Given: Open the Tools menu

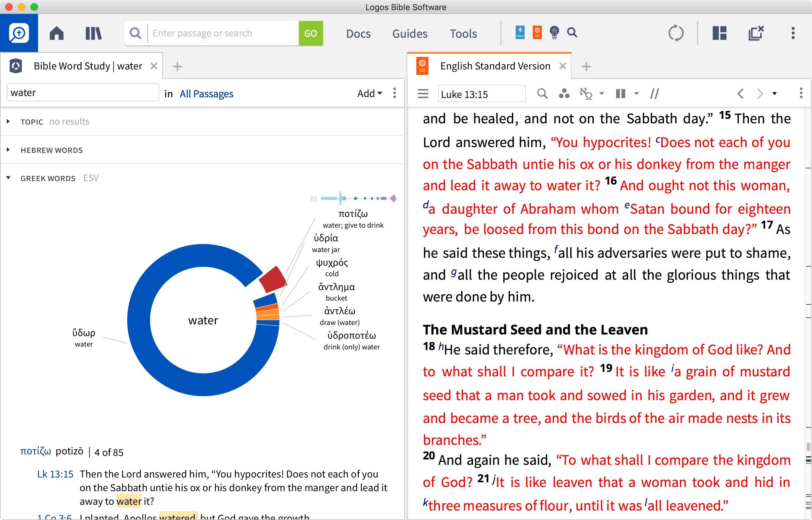Looking at the screenshot, I should 463,33.
